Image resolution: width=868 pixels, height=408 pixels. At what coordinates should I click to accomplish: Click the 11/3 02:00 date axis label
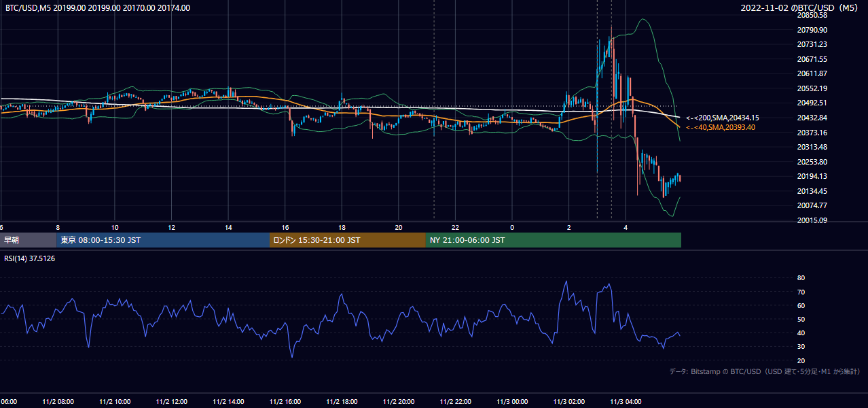pyautogui.click(x=568, y=402)
